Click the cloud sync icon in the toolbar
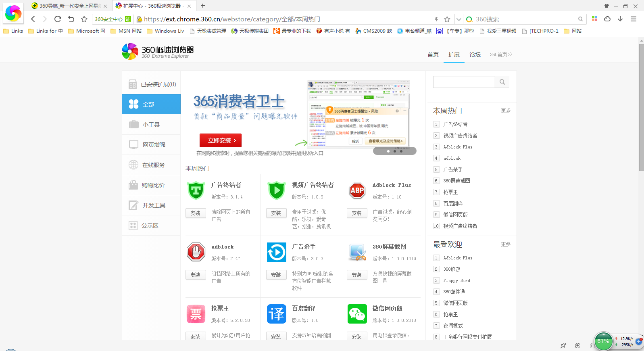The height and width of the screenshot is (351, 644). click(x=607, y=19)
